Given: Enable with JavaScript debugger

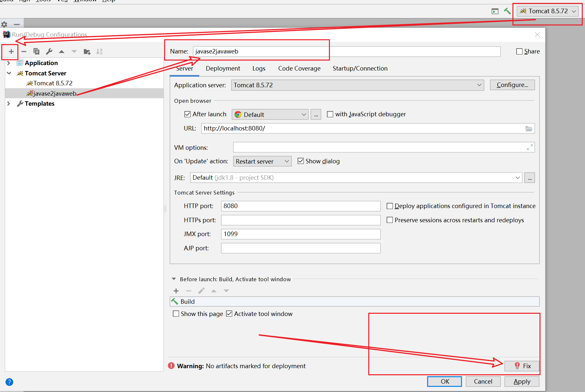Looking at the screenshot, I should click(x=330, y=114).
